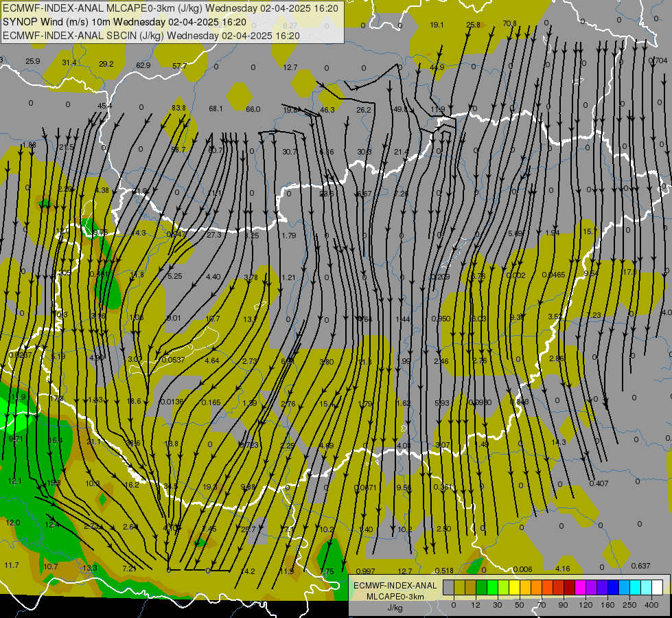Pick the dark green legend swatch
The width and height of the screenshot is (672, 618).
[x=482, y=587]
